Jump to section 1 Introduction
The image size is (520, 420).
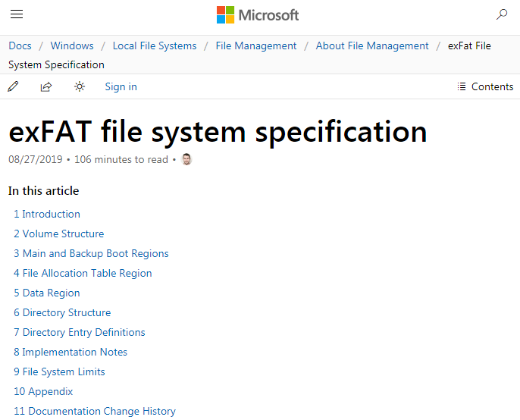pos(47,214)
